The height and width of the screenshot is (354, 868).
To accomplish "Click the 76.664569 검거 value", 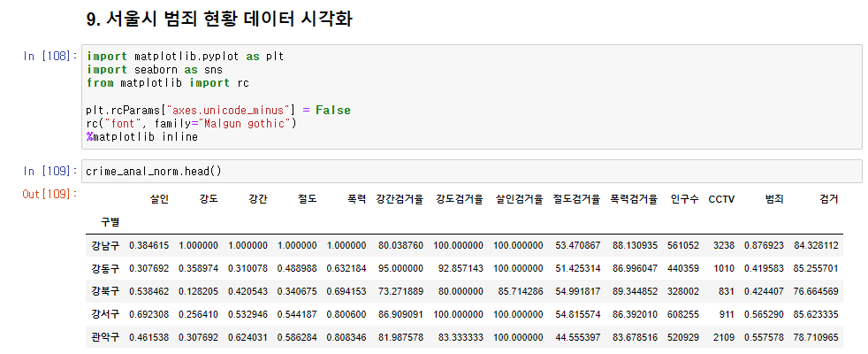I will point(816,291).
